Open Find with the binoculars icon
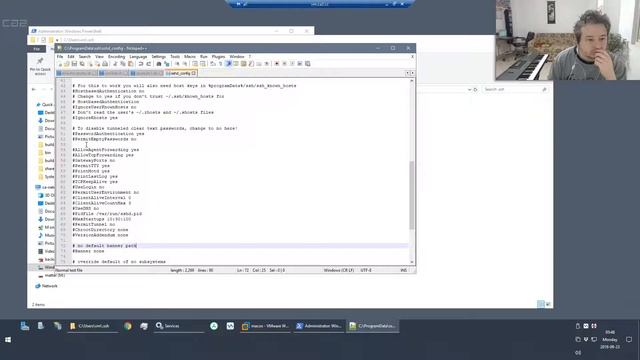Viewport: 640px width, 360px height. point(159,64)
